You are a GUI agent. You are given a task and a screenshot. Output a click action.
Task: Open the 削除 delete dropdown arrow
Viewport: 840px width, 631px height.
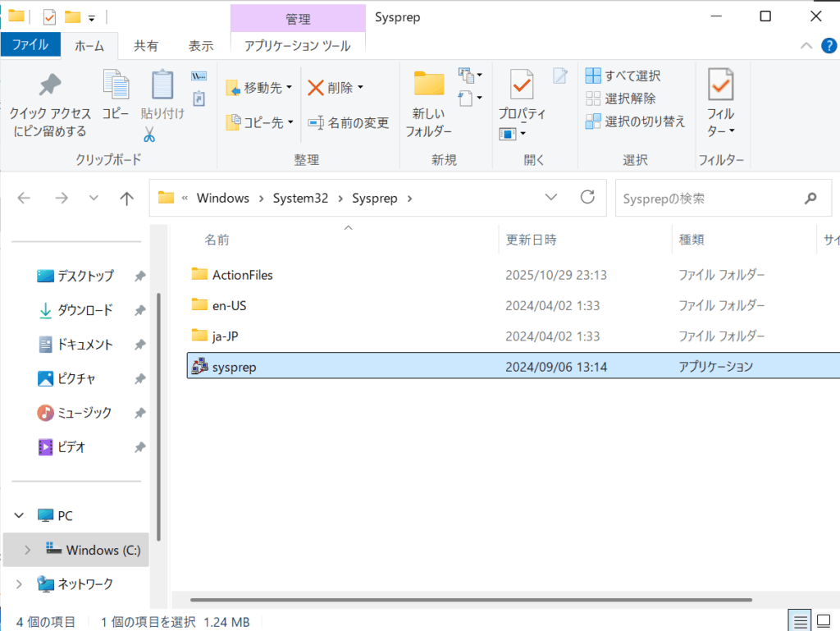point(359,88)
